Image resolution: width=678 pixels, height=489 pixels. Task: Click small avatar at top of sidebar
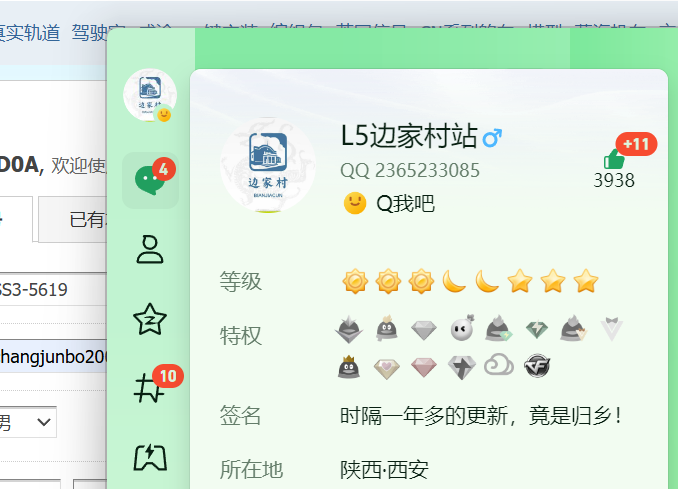coord(149,96)
